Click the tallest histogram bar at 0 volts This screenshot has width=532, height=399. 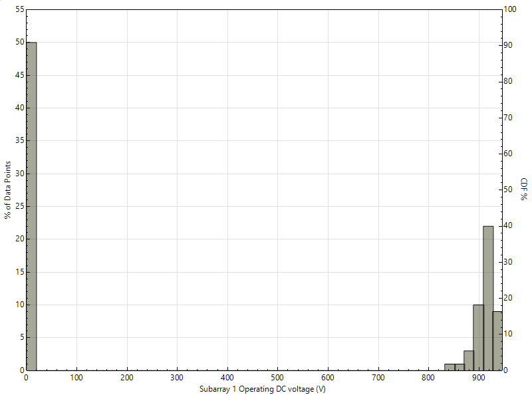(31, 206)
